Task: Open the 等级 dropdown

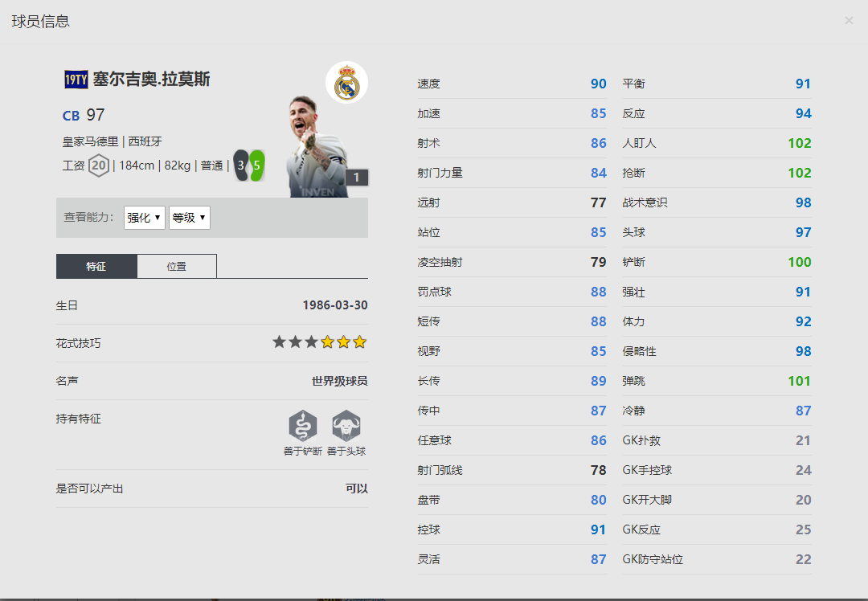Action: (x=189, y=217)
